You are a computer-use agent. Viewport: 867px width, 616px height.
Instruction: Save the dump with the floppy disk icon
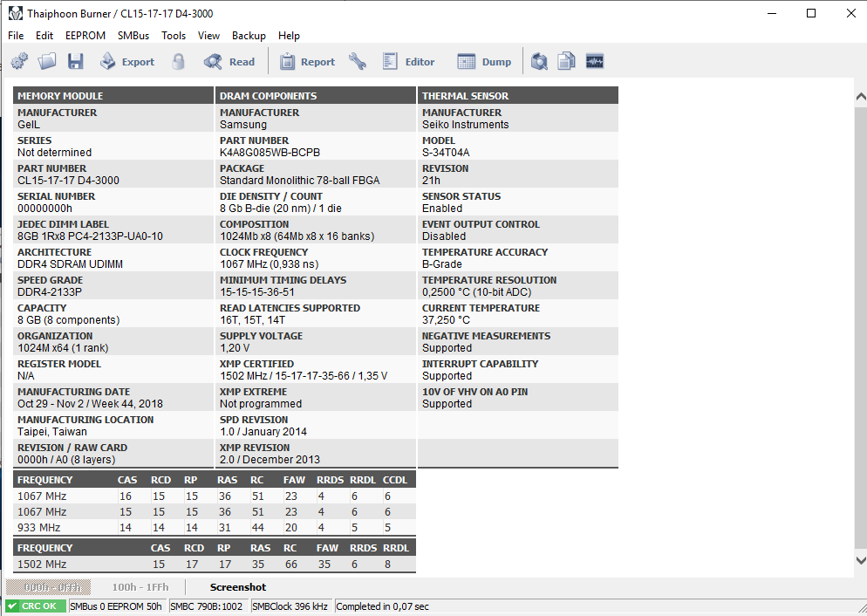75,61
